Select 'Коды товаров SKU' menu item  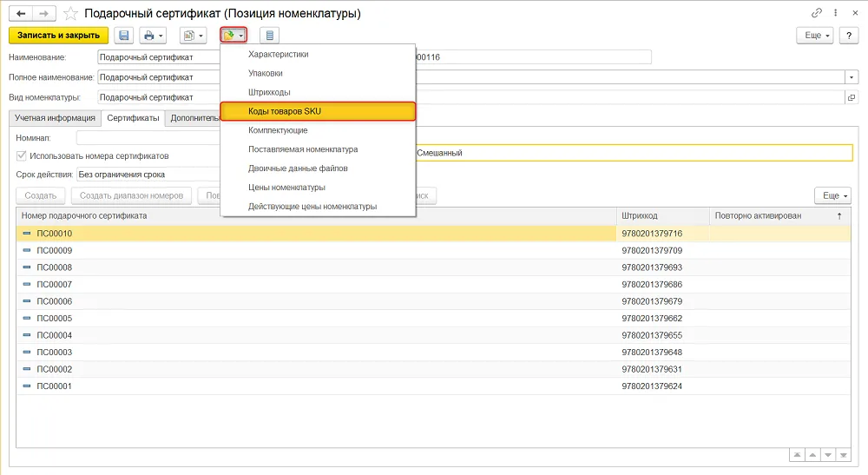(318, 111)
